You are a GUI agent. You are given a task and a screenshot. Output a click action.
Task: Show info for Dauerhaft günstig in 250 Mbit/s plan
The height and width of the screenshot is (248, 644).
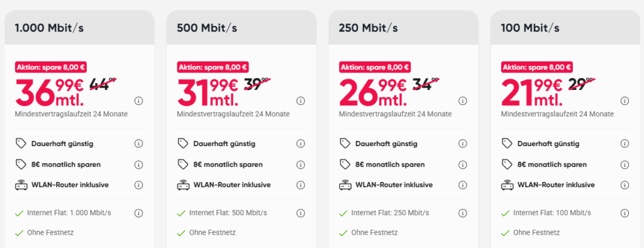click(462, 144)
